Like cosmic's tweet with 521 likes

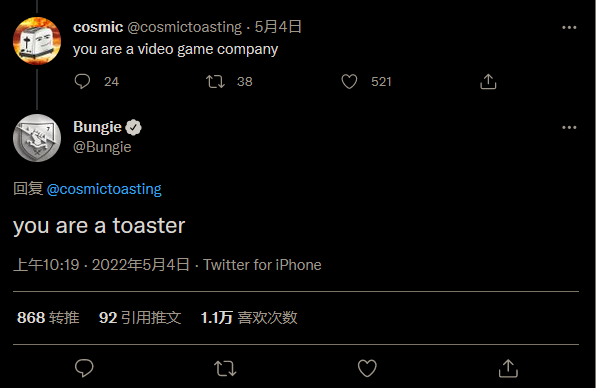coord(349,81)
